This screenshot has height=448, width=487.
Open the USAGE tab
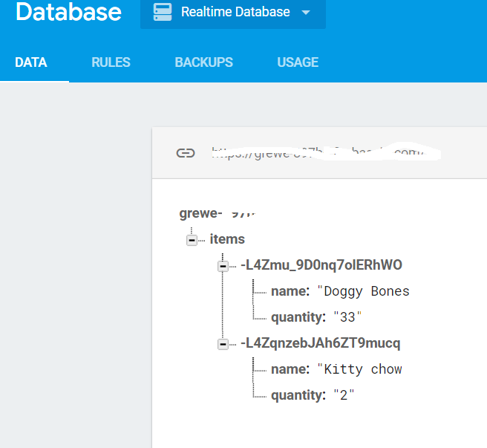click(298, 62)
